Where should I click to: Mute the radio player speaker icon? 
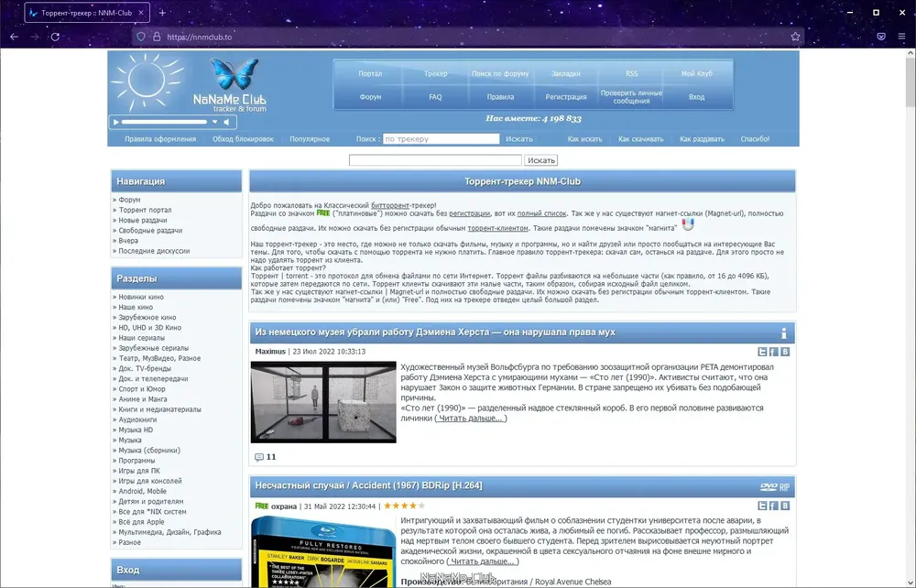pyautogui.click(x=226, y=122)
